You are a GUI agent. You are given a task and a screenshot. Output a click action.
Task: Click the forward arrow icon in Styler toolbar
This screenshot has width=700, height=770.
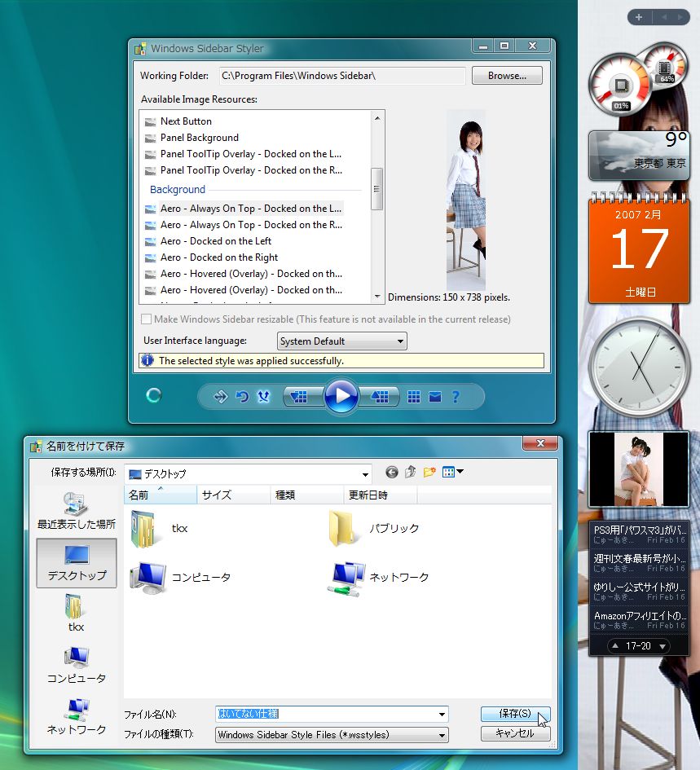[x=221, y=396]
